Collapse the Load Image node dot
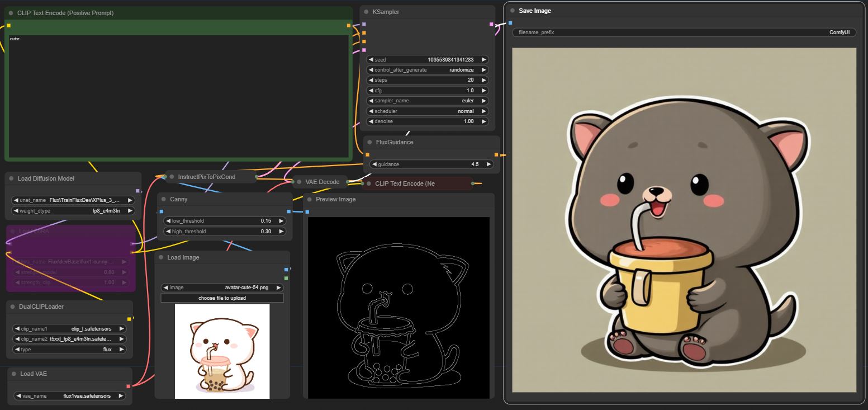 (161, 257)
